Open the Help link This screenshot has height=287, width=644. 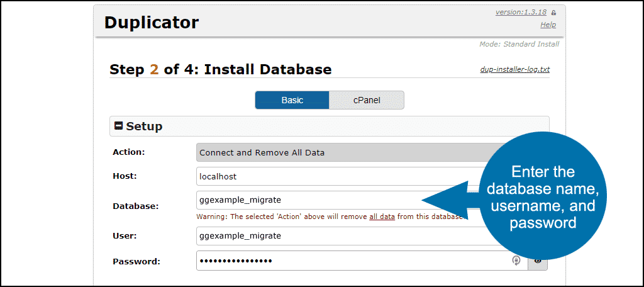coord(548,25)
